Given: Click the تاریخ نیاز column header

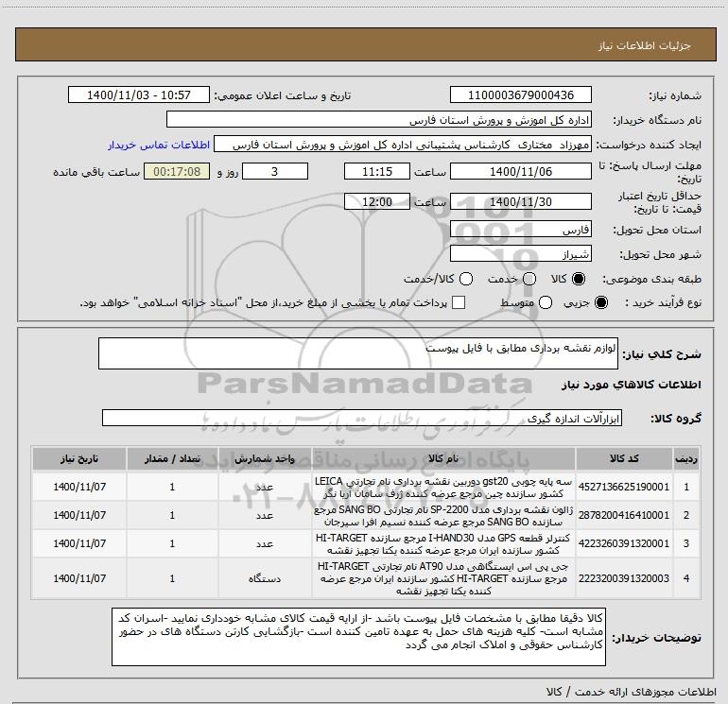Looking at the screenshot, I should pos(78,458).
